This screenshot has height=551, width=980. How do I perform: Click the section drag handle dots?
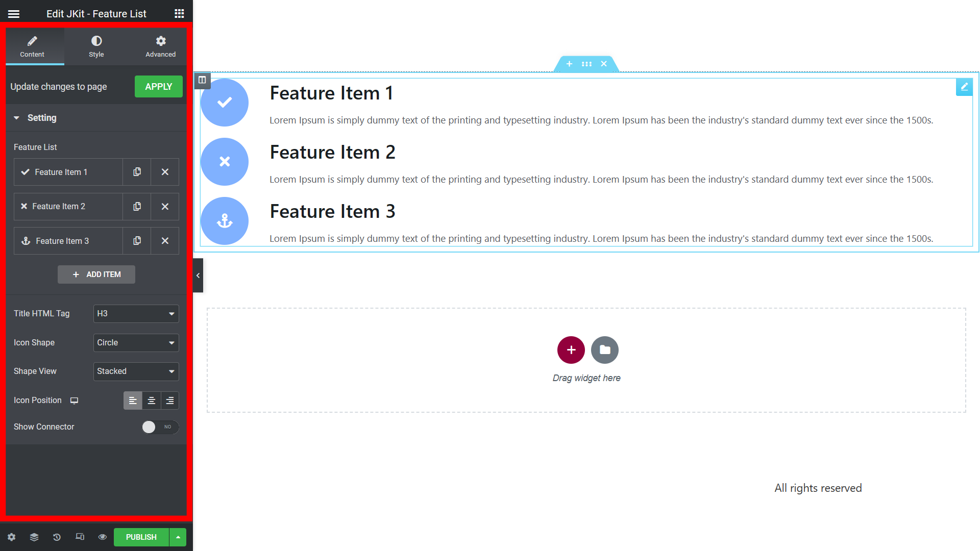coord(586,64)
